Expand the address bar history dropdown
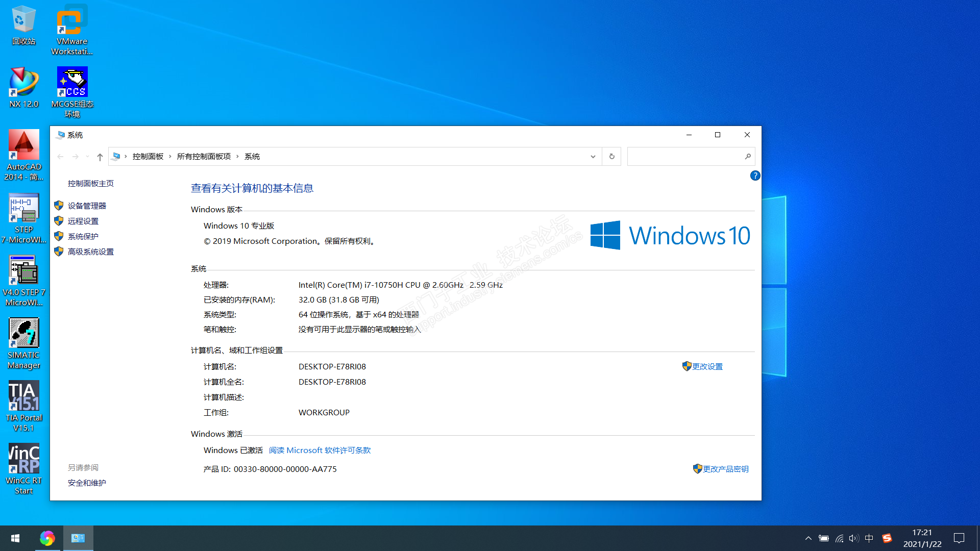980x551 pixels. point(593,157)
